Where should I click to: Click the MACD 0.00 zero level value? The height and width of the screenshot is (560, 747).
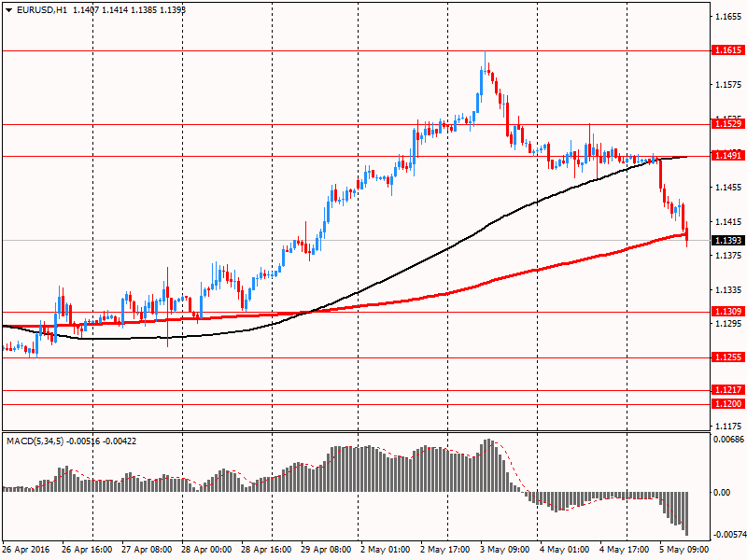[x=722, y=492]
